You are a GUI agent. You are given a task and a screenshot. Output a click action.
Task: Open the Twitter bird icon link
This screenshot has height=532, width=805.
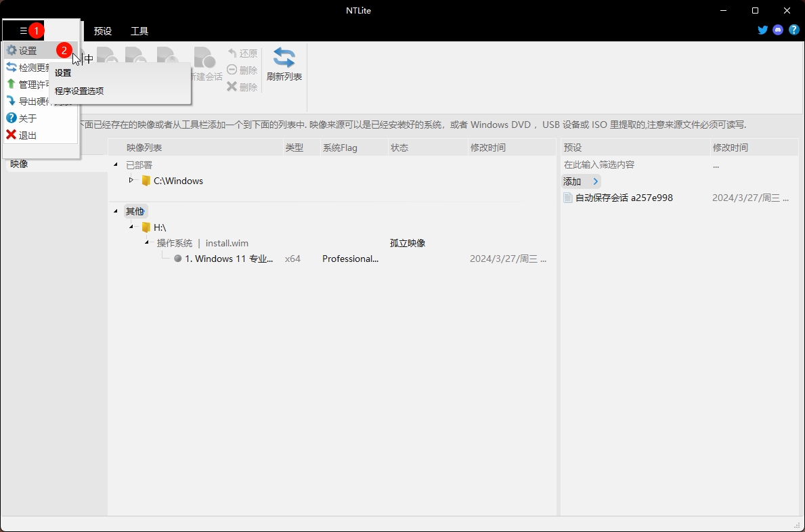tap(763, 30)
